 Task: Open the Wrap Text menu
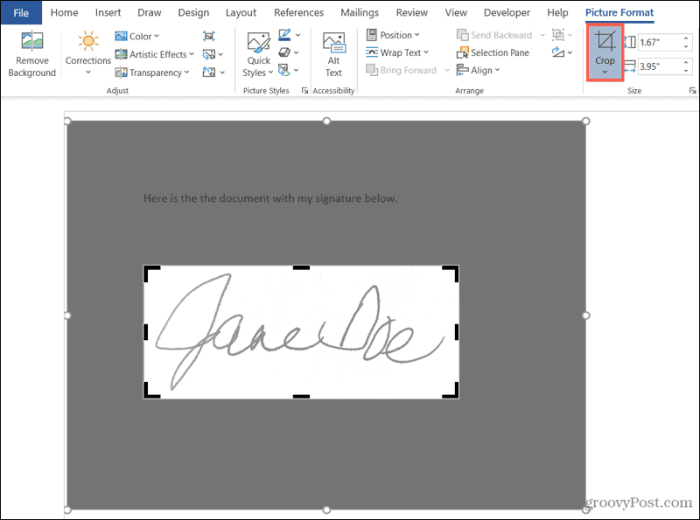pos(397,53)
